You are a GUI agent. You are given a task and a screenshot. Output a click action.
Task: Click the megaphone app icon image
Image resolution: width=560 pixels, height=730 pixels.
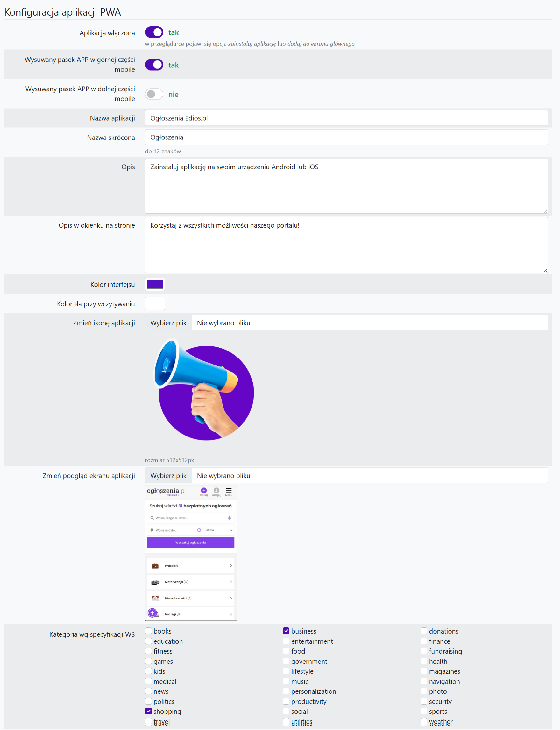(204, 389)
